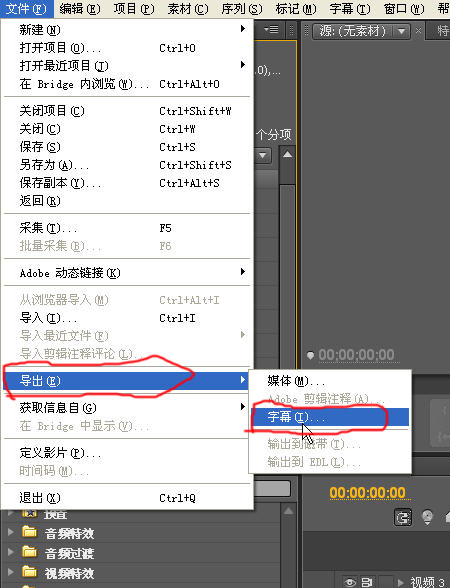Click the timeline timecode 00:00:00:00
450x588 pixels.
click(368, 493)
